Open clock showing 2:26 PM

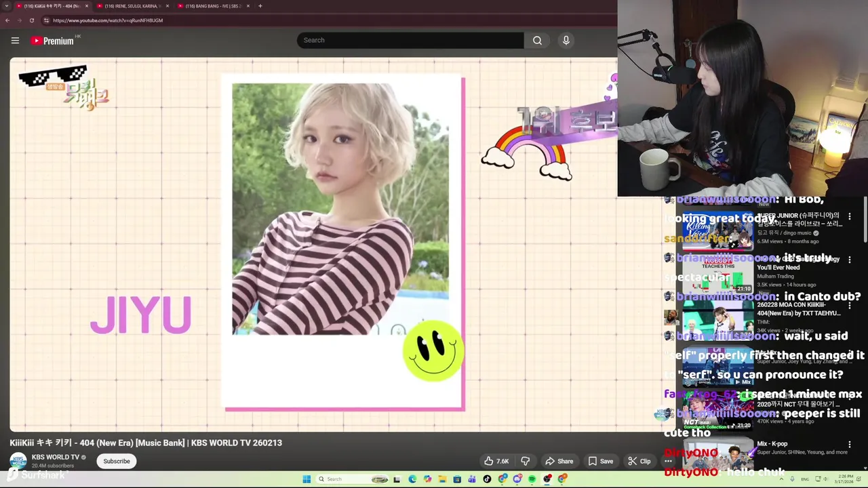click(x=845, y=479)
